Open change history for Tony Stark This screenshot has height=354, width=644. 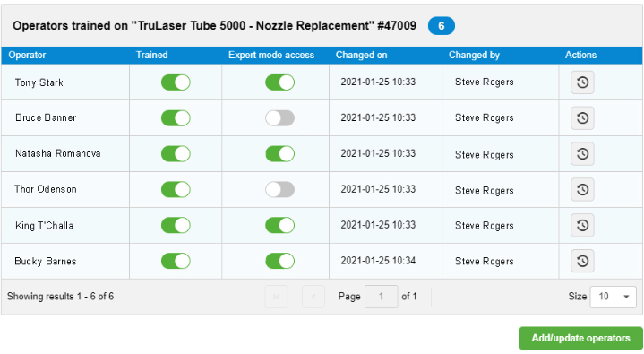pyautogui.click(x=582, y=82)
